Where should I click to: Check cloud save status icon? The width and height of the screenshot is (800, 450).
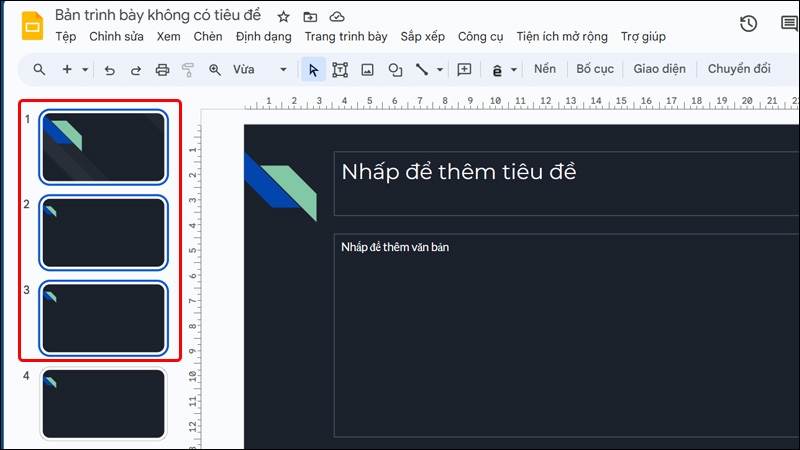coord(337,17)
